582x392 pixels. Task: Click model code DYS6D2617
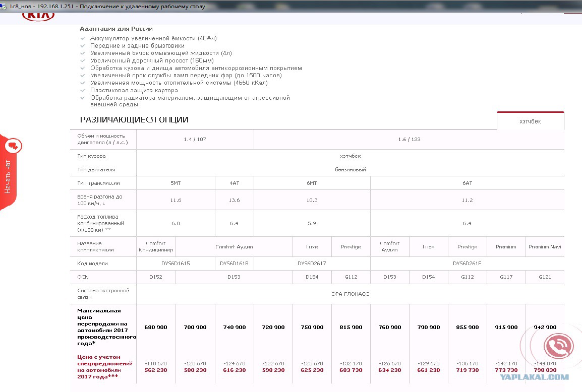tap(312, 264)
